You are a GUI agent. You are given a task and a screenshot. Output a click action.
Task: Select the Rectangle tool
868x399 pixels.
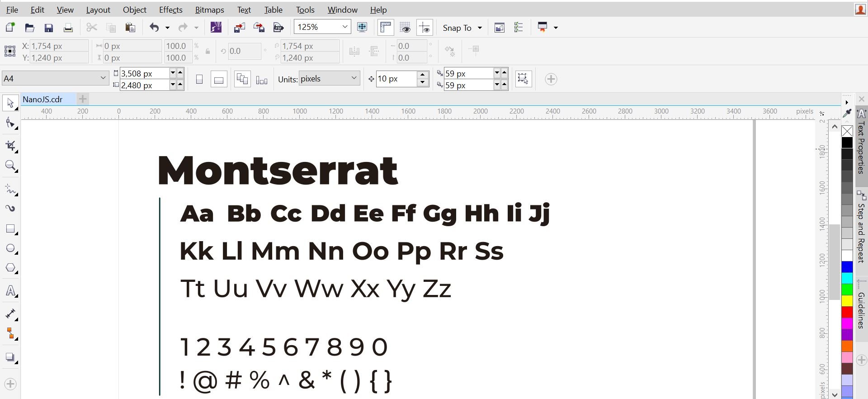(11, 229)
